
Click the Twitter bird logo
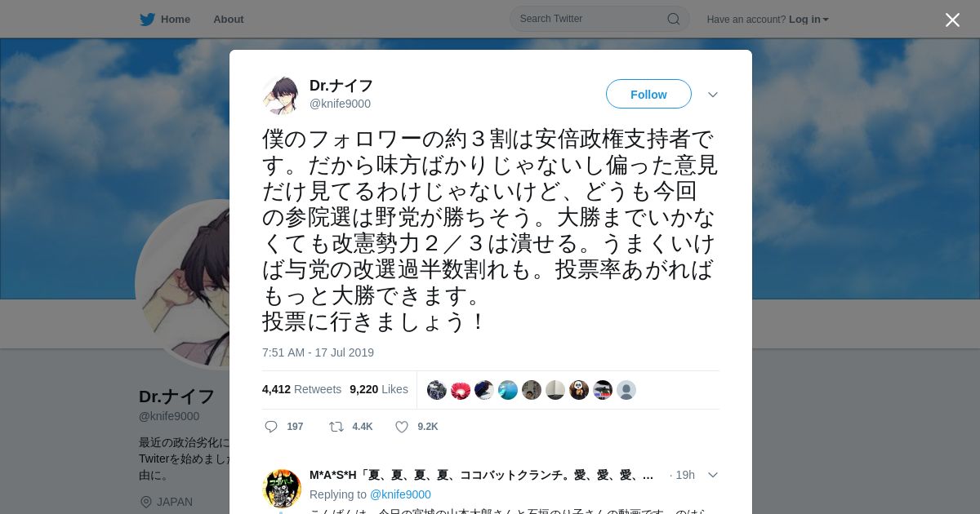[147, 20]
